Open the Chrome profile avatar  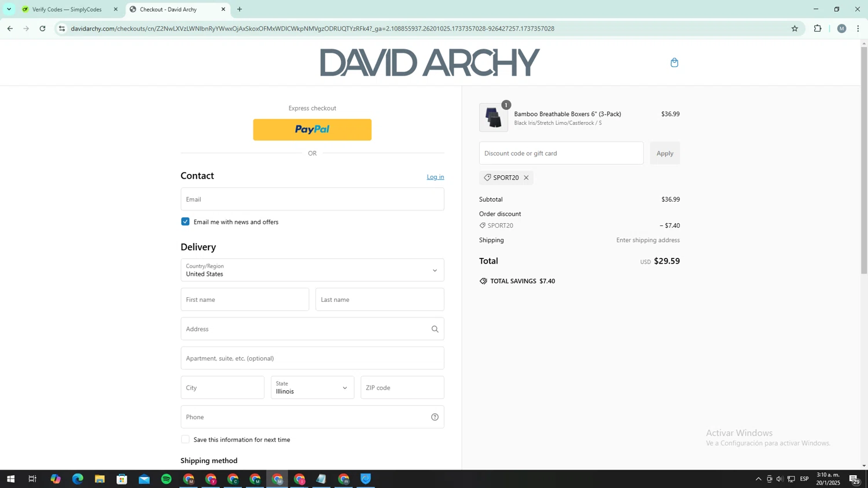tap(841, 28)
